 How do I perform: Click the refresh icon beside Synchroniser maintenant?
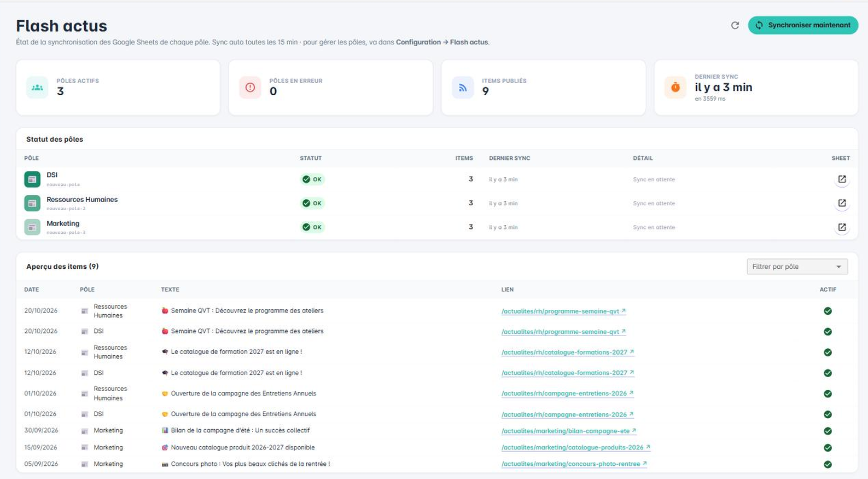pos(735,25)
